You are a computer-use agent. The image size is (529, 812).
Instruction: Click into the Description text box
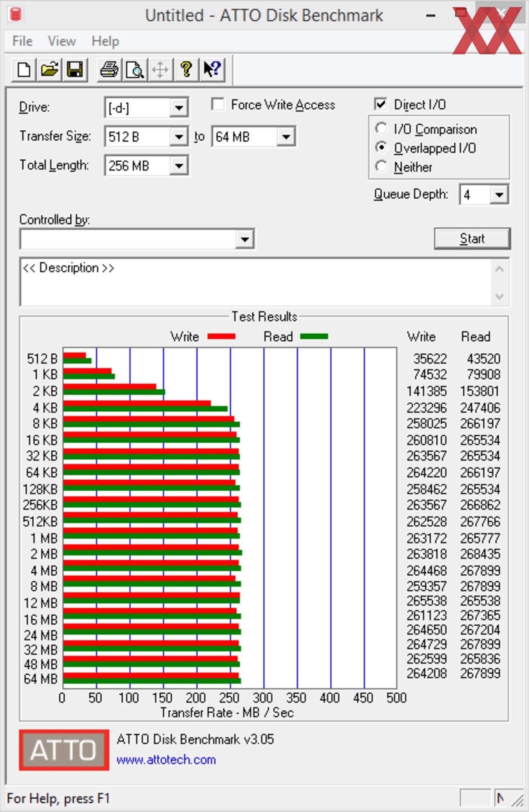[256, 282]
